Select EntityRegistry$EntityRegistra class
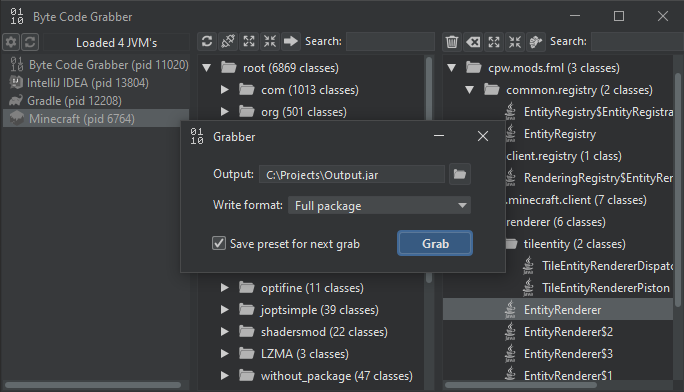Viewport: 684px width, 392px height. [598, 112]
